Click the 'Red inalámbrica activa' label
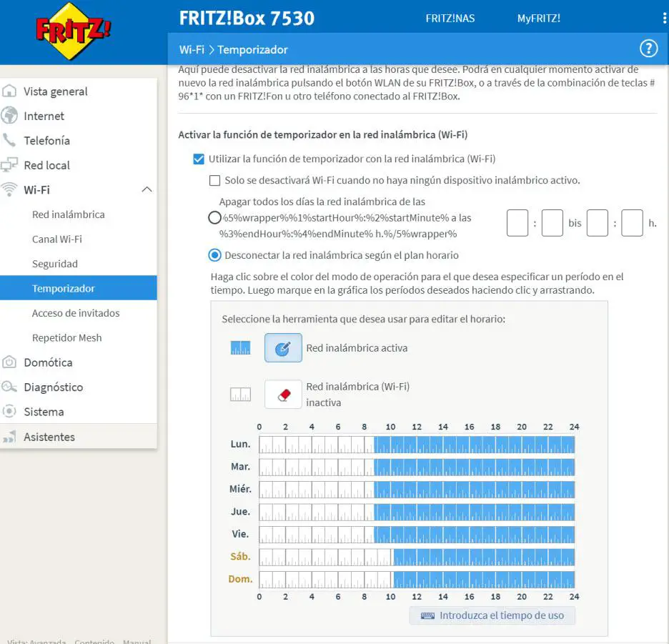The height and width of the screenshot is (644, 669). click(357, 348)
